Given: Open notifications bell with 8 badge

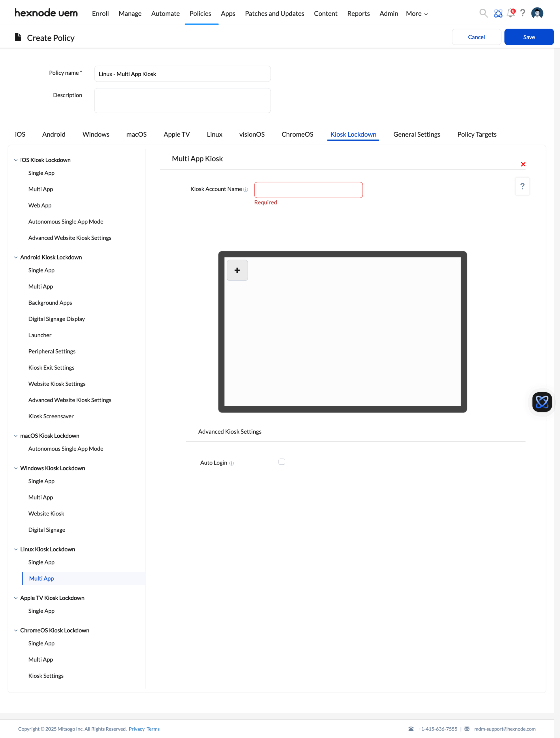Looking at the screenshot, I should pyautogui.click(x=511, y=13).
